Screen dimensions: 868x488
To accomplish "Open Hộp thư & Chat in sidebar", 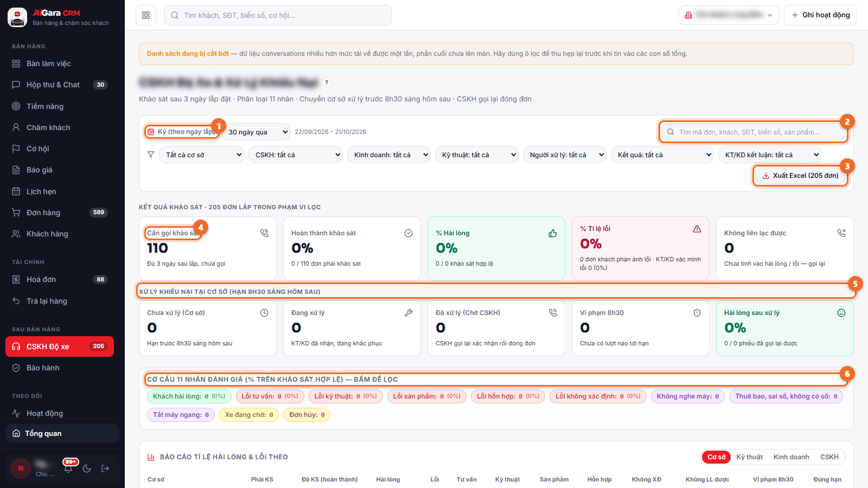I will (x=60, y=85).
